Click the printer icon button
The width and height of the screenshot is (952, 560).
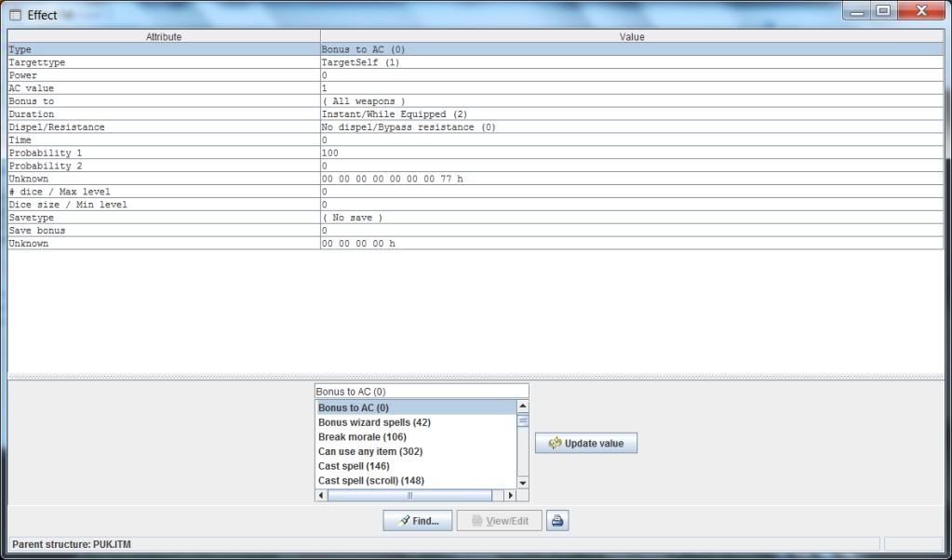(x=557, y=521)
